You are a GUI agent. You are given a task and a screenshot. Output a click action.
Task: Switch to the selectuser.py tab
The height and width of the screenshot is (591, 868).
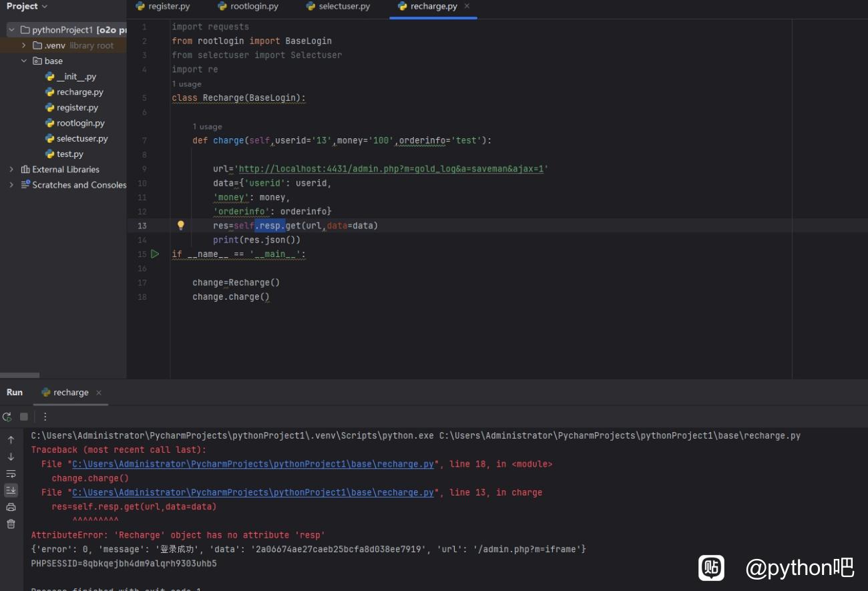338,6
